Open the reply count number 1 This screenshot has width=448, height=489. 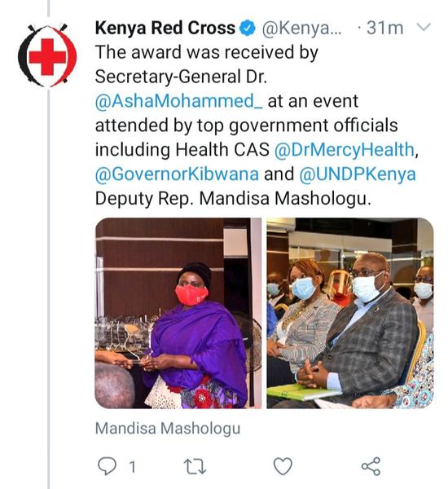[132, 467]
